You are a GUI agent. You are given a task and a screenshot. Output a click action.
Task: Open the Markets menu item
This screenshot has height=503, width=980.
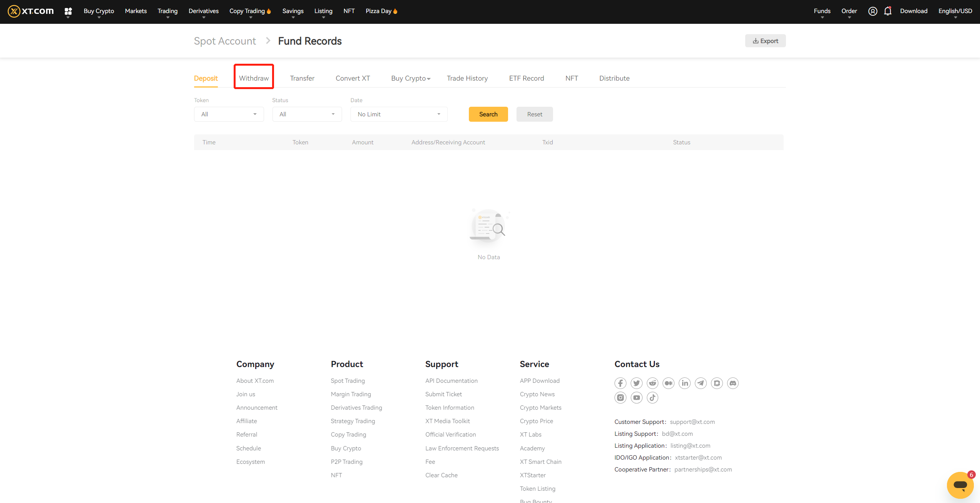click(135, 11)
